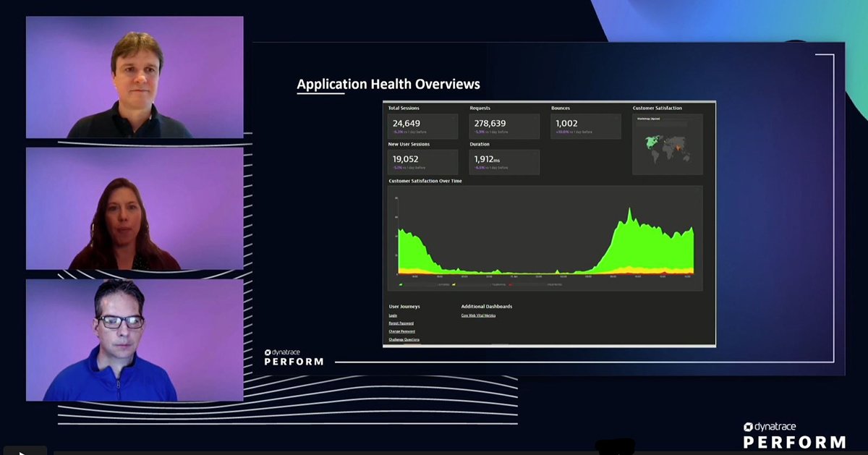Image resolution: width=868 pixels, height=455 pixels.
Task: Click the expand arrow on New User Sessions tile
Action: pyautogui.click(x=454, y=153)
